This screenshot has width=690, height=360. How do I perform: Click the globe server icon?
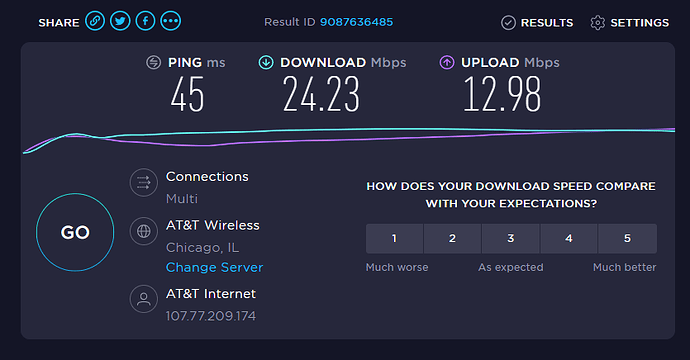pyautogui.click(x=144, y=231)
